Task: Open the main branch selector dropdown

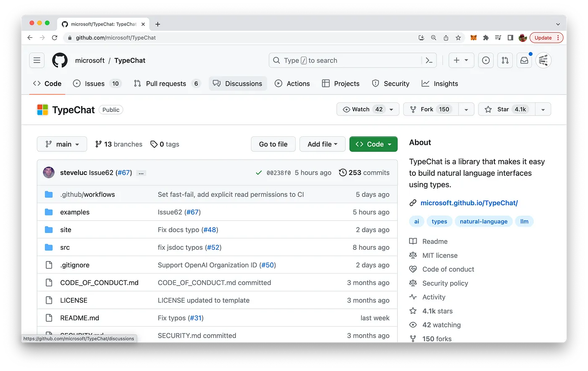Action: tap(62, 144)
